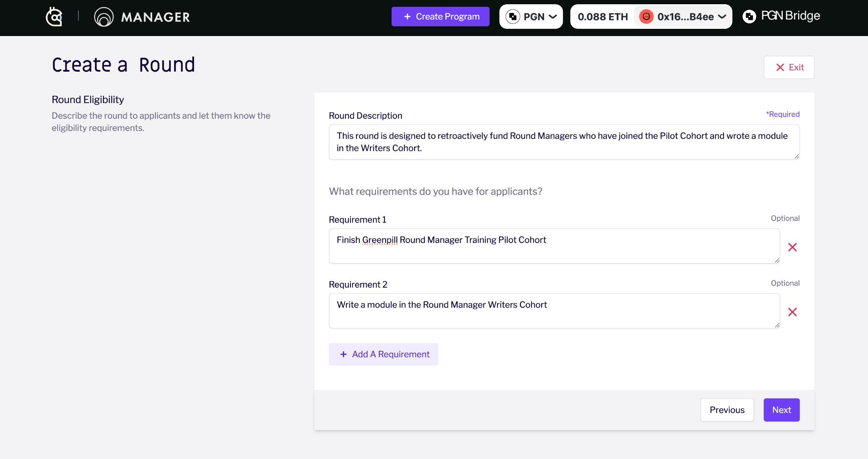Screen dimensions: 868x459
Task: Focus the Requirement 1 text area
Action: 554,246
